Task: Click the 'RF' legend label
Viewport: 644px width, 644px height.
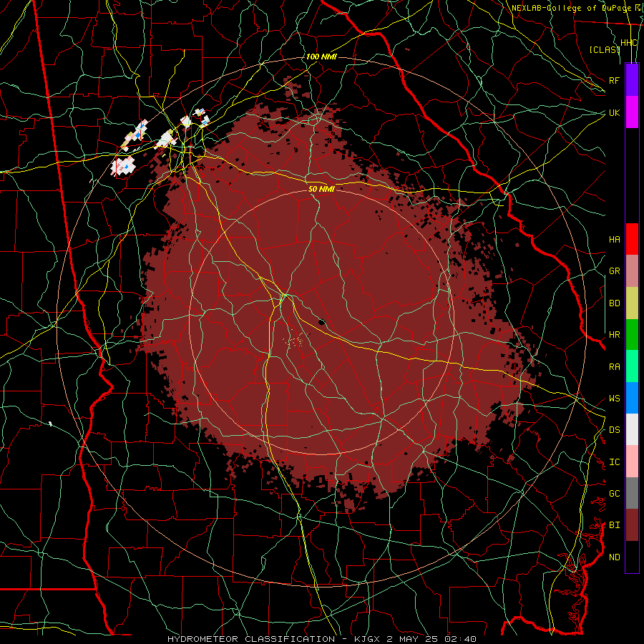Action: (615, 80)
